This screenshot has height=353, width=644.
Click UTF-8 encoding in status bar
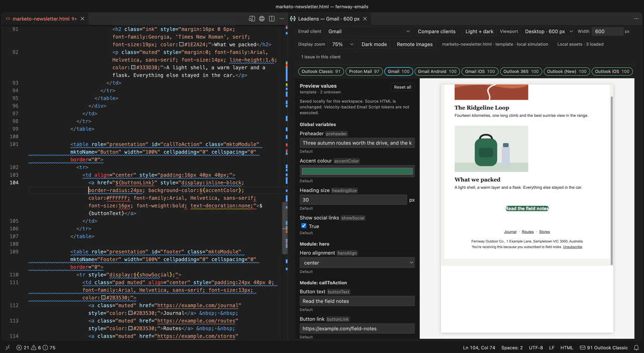click(x=536, y=347)
